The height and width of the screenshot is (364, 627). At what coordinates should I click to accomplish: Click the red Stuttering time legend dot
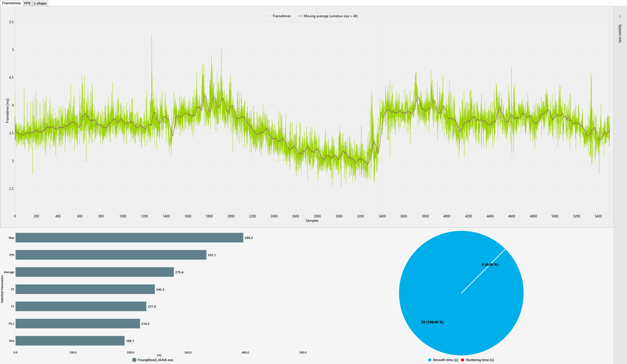click(462, 360)
